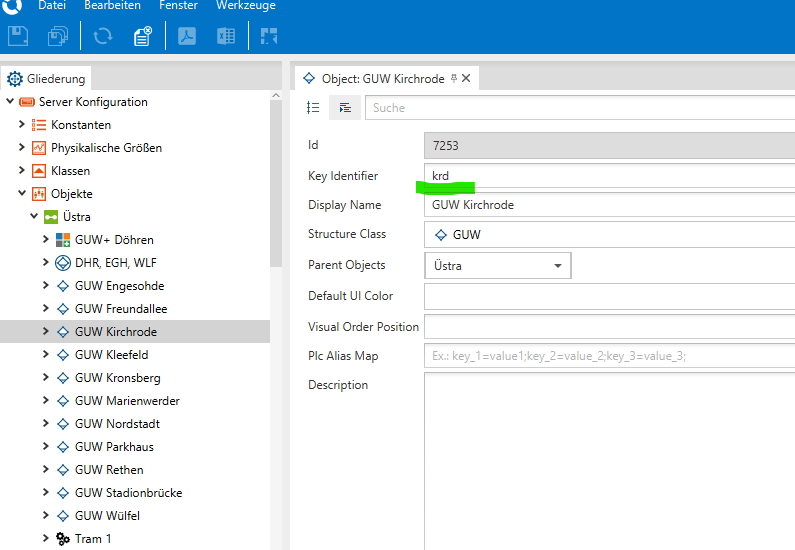This screenshot has height=550, width=795.
Task: Click the Server Konfiguration icon
Action: coord(27,102)
